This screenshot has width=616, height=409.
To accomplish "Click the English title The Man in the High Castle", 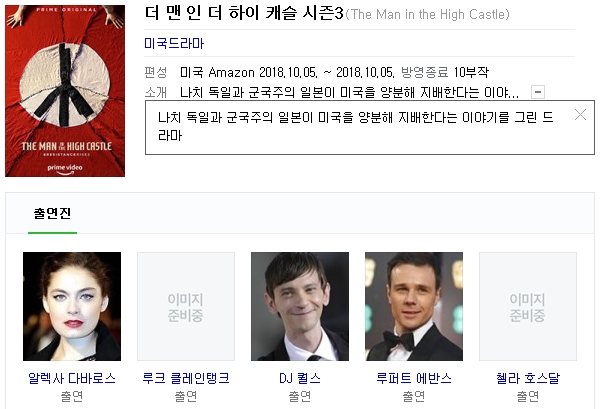I will coord(427,15).
